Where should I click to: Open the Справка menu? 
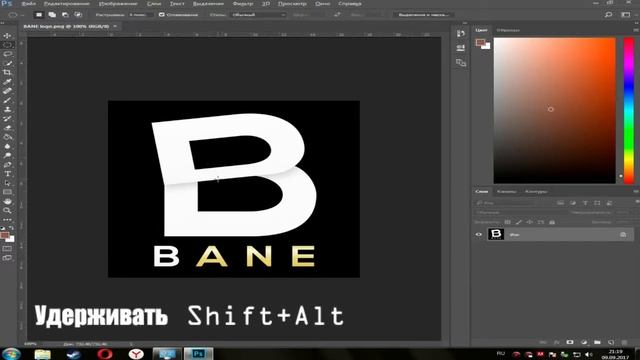pos(350,4)
